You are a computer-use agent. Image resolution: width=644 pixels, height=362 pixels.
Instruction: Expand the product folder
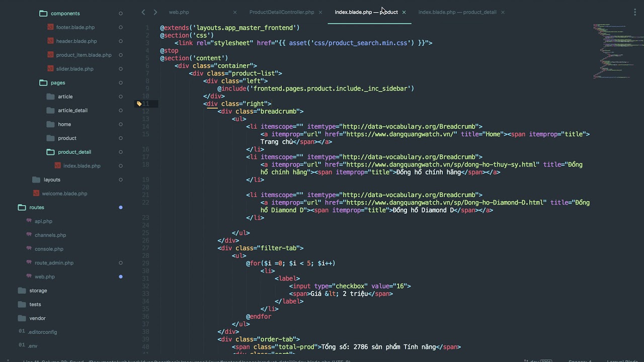point(50,138)
